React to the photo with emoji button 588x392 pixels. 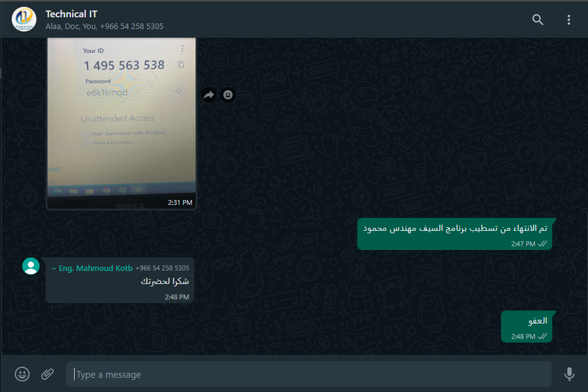(x=228, y=94)
